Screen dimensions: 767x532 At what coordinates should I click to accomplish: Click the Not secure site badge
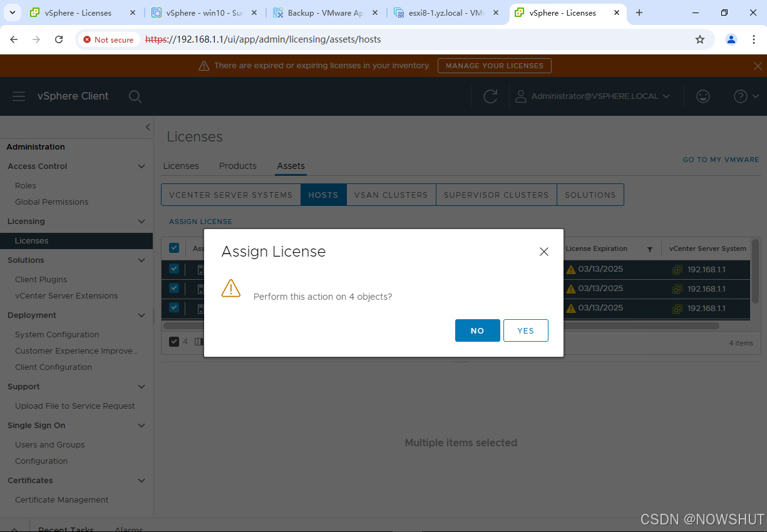point(108,39)
